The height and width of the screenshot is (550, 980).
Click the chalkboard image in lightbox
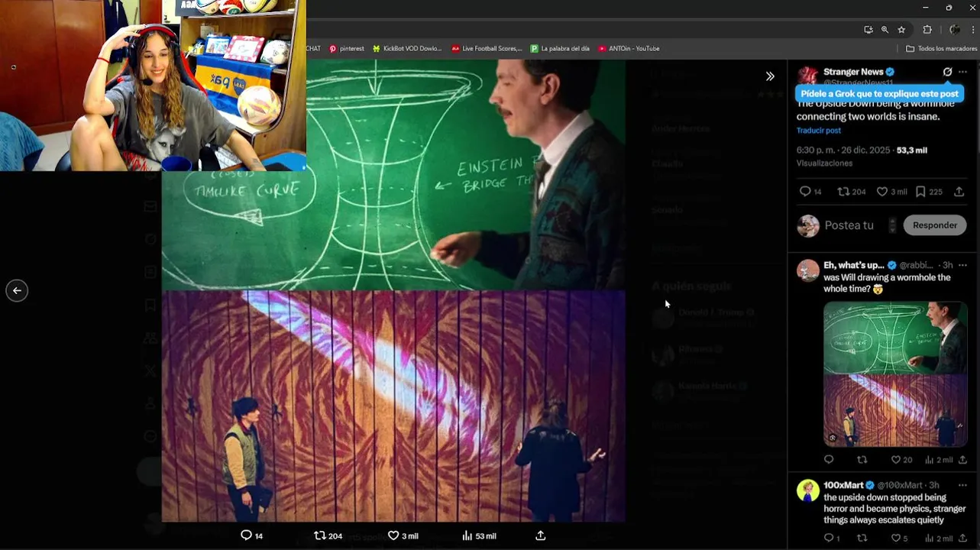[393, 175]
